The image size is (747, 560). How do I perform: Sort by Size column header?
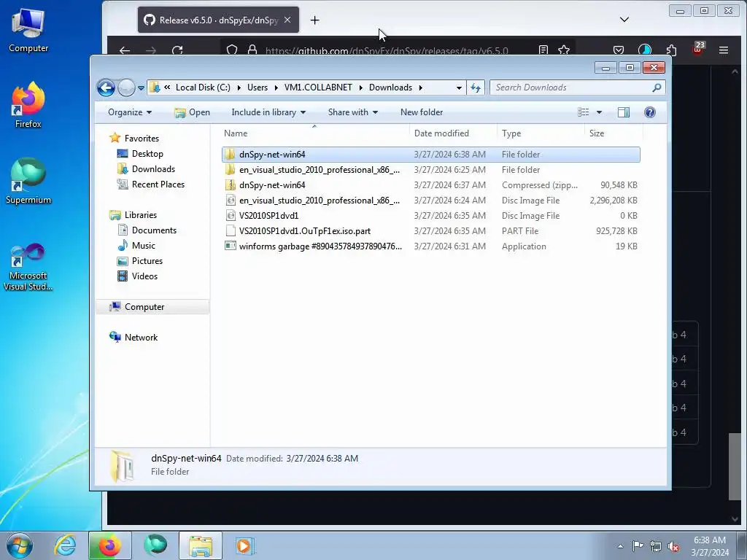(613, 133)
